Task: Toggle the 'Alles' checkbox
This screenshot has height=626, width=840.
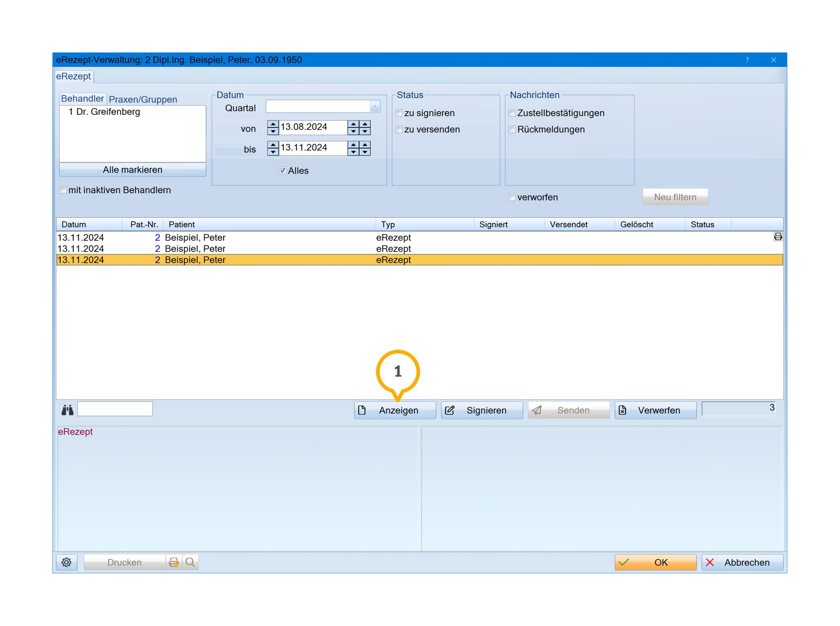Action: 283,171
